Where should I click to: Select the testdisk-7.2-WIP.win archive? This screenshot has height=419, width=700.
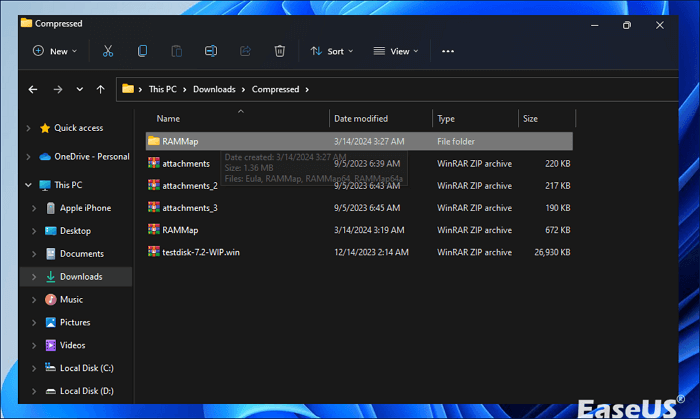(x=201, y=251)
